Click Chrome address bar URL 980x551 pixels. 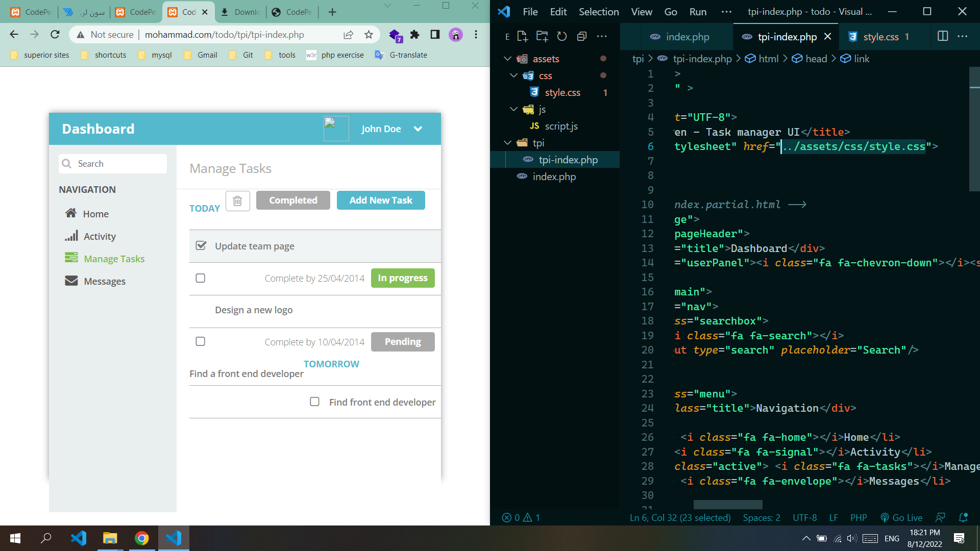(224, 35)
